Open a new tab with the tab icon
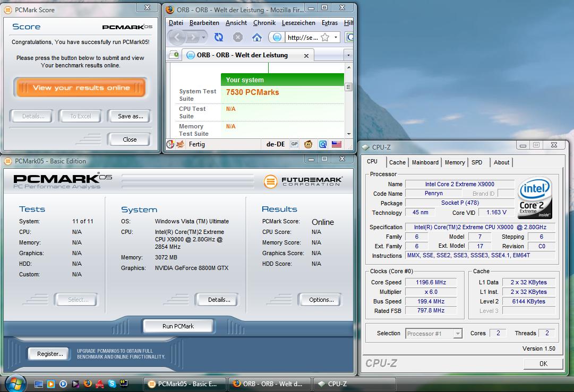The image size is (574, 392). click(174, 55)
